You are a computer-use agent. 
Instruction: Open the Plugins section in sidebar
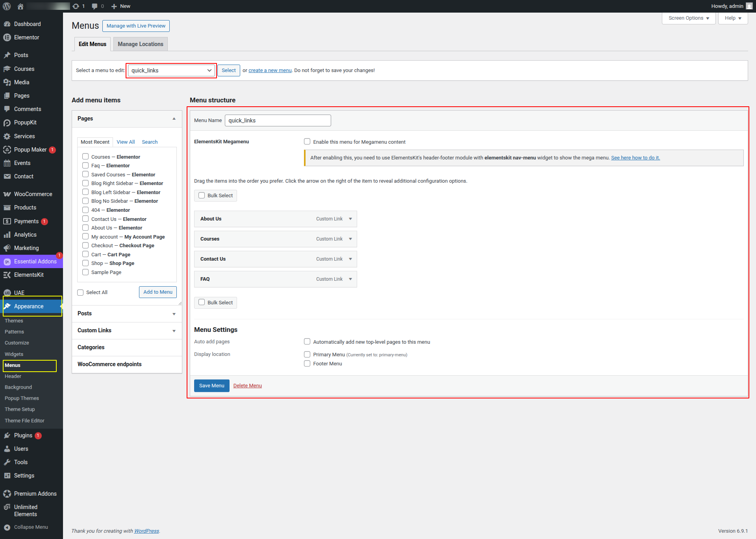(x=23, y=435)
